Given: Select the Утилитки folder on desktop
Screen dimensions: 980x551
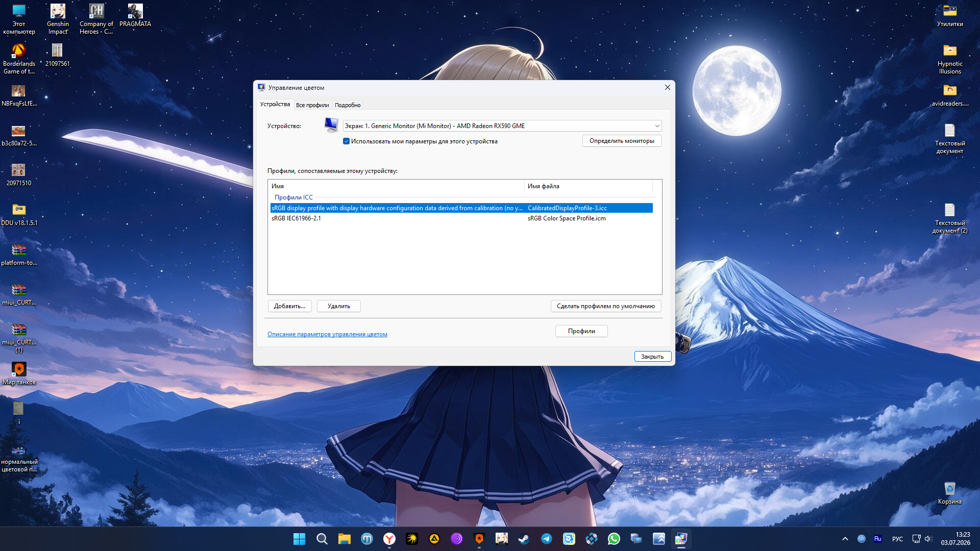Looking at the screenshot, I should coord(950,16).
